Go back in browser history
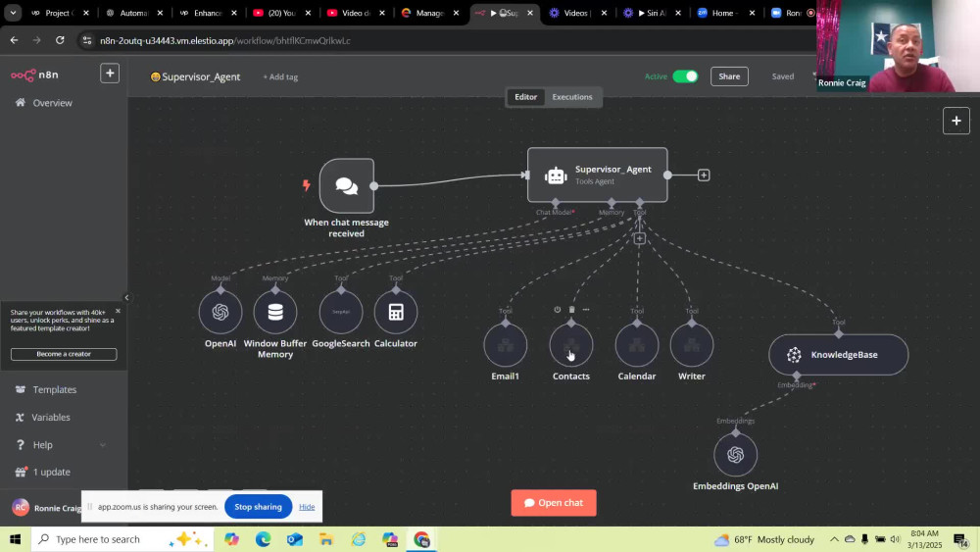980x552 pixels. click(x=14, y=40)
